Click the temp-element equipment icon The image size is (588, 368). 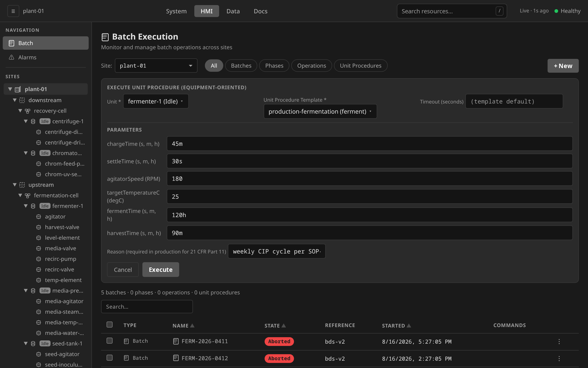pos(39,280)
